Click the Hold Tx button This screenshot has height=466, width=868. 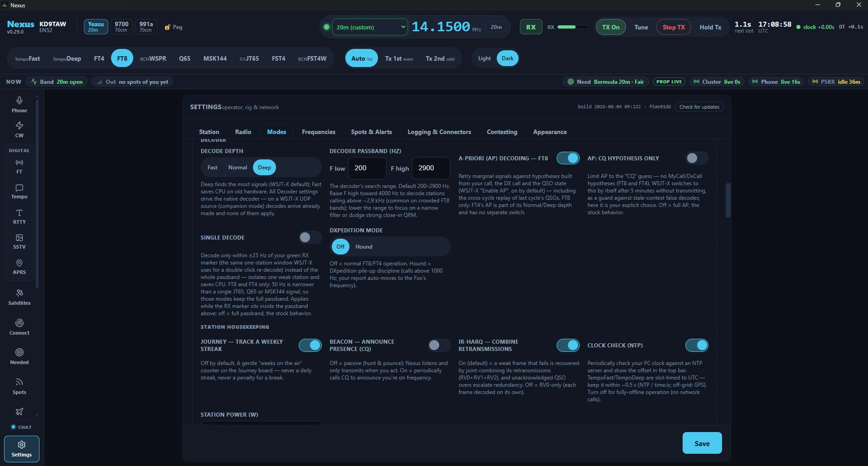point(710,27)
